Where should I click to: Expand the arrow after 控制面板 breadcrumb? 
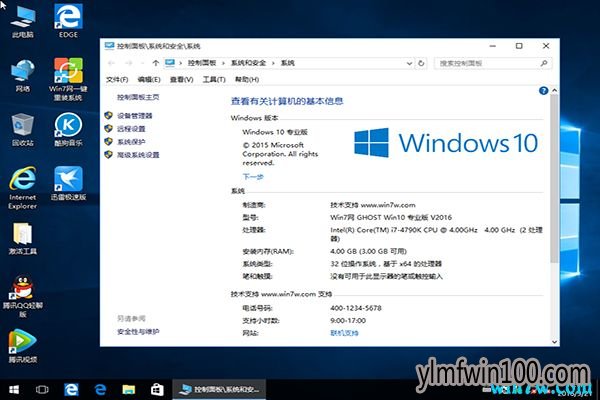(223, 63)
